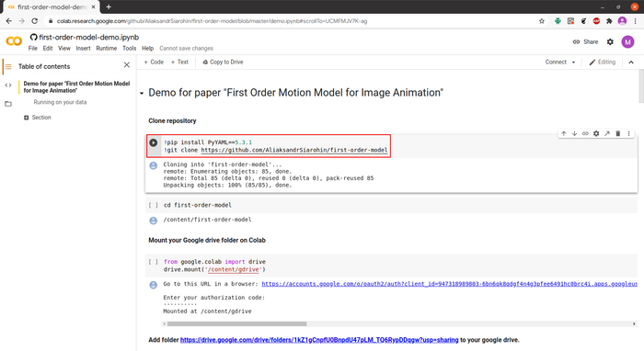Viewport: 644px width, 351px height.
Task: Add a new Code cell
Action: (154, 62)
